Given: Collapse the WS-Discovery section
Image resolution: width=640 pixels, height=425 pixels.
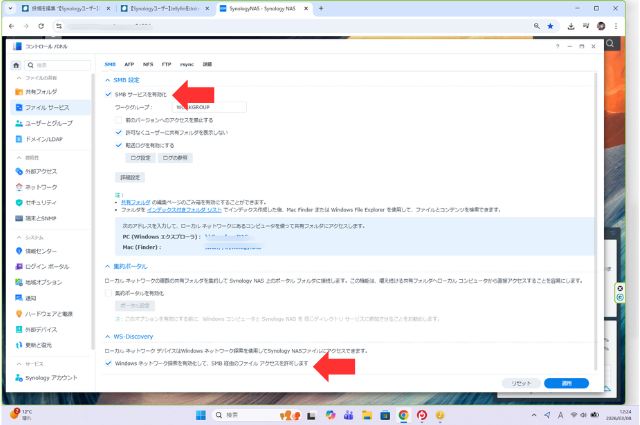Looking at the screenshot, I should (x=108, y=337).
